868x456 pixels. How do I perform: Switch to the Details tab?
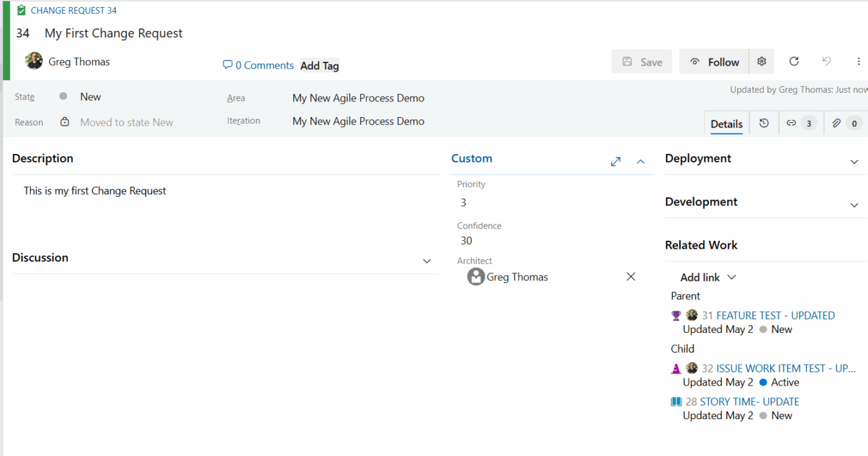click(726, 123)
